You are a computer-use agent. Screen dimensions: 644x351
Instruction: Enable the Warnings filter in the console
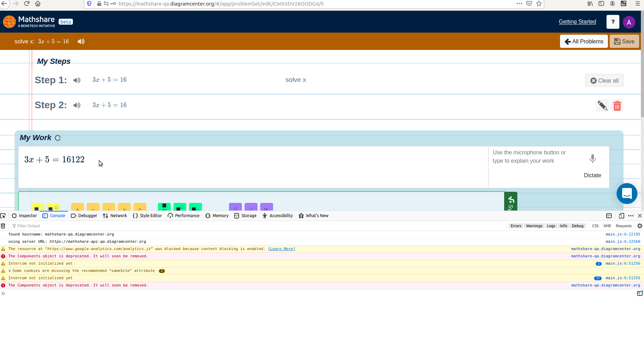coord(534,226)
